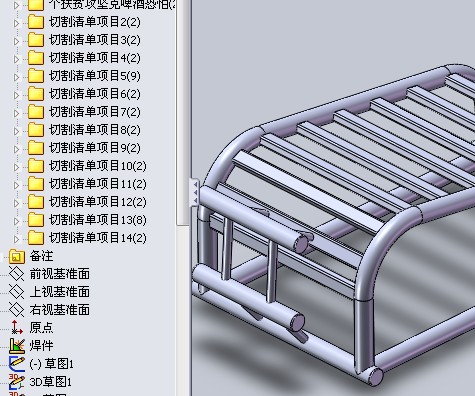
Task: Select 切割清单项目14(2) text label
Action: 98,238
